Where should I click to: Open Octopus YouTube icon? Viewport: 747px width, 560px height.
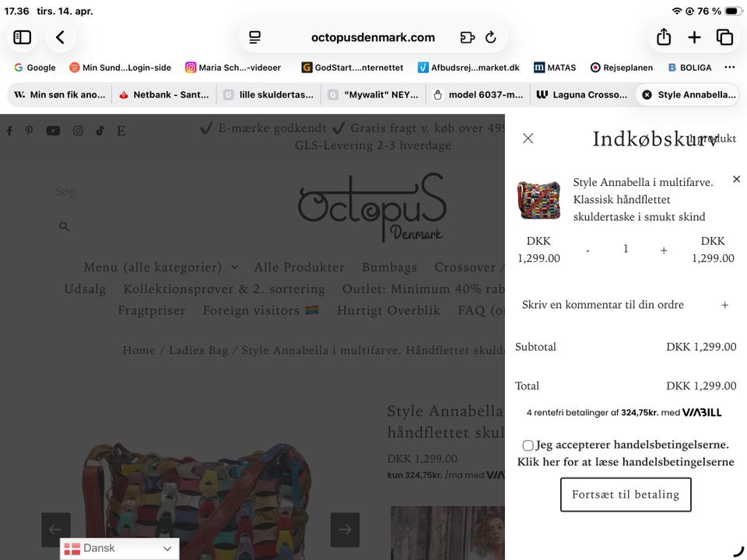(53, 131)
